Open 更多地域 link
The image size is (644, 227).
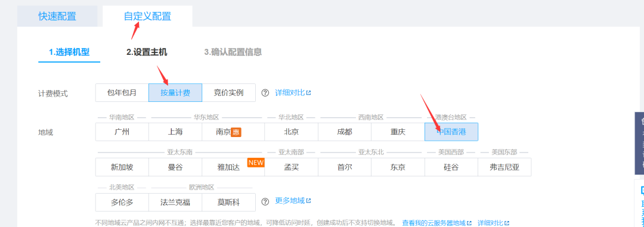293,201
